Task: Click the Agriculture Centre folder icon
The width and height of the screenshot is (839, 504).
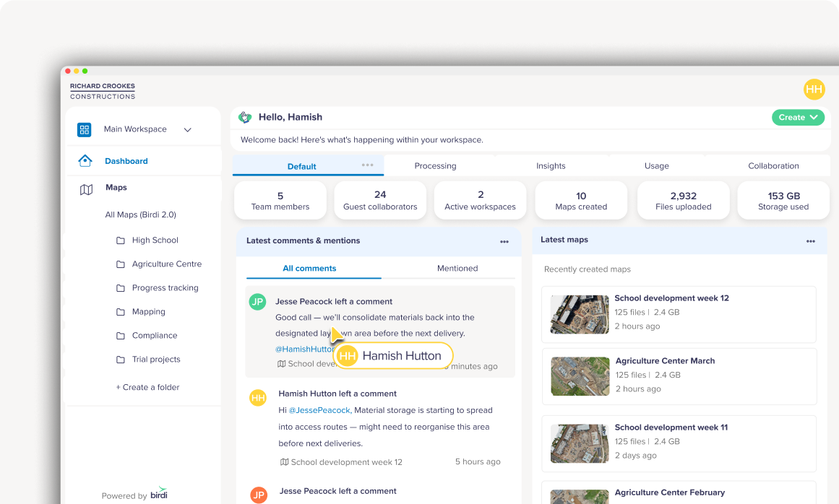Action: click(x=121, y=264)
